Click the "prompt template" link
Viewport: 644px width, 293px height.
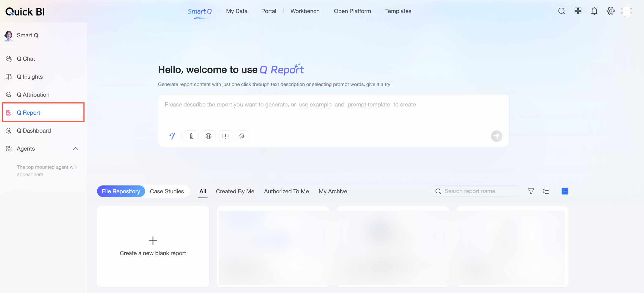369,105
